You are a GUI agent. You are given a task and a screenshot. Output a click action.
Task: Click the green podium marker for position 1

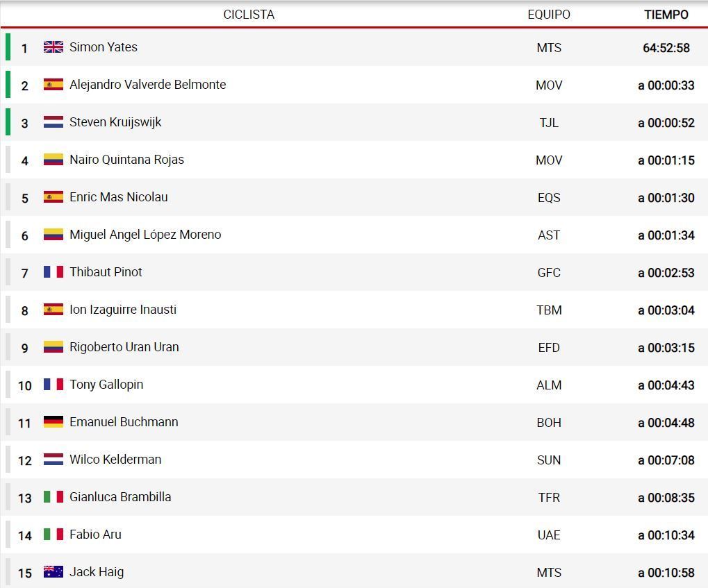[x=8, y=47]
